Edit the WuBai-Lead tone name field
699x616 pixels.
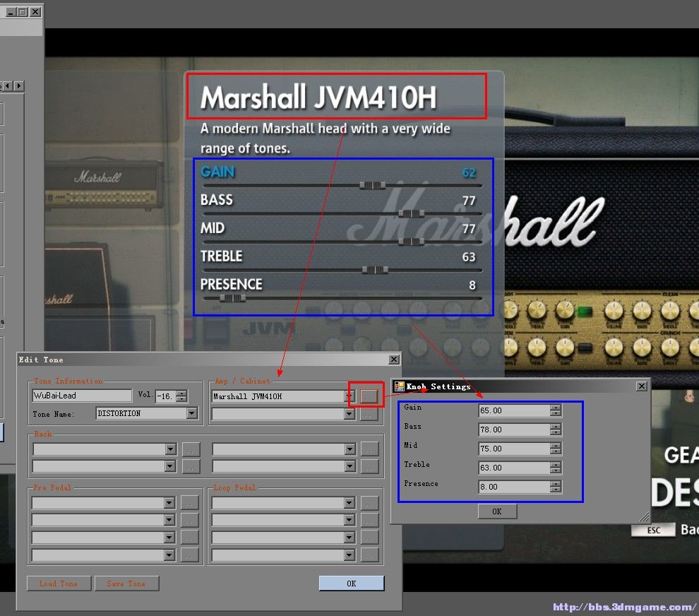(x=82, y=396)
